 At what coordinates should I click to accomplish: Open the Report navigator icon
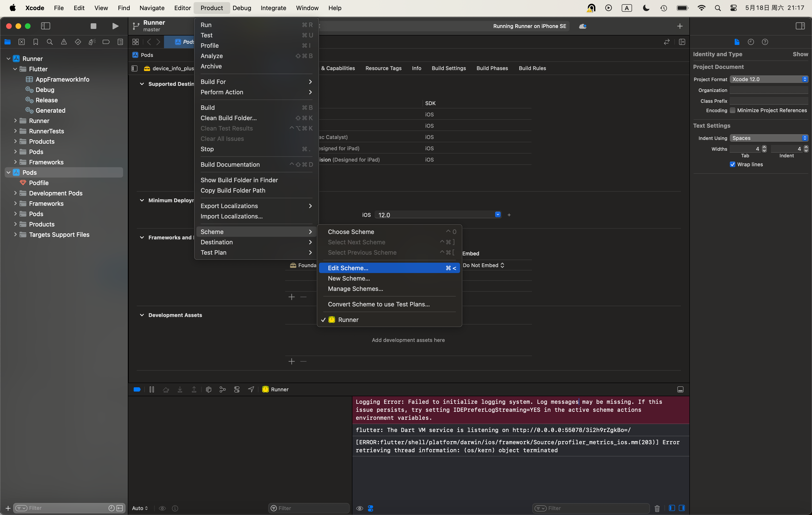(120, 42)
